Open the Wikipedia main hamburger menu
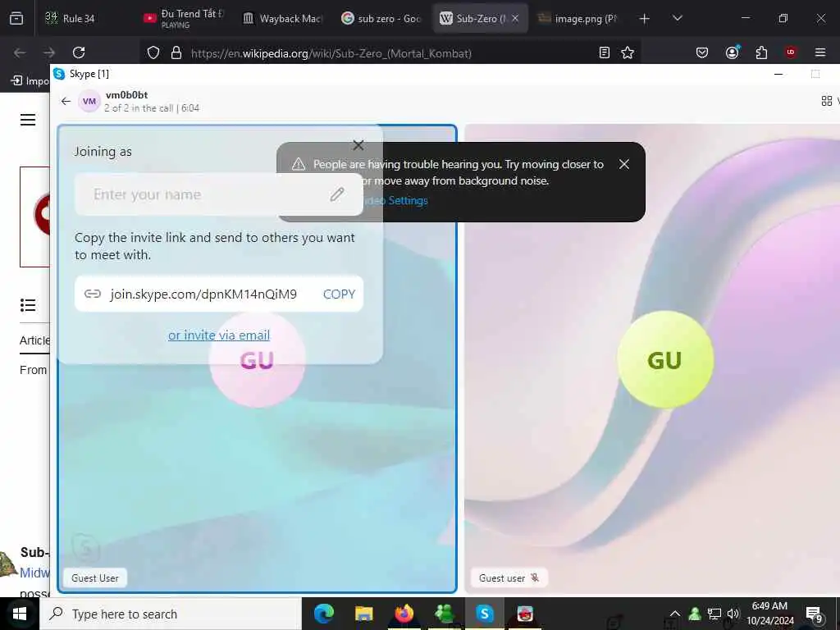The width and height of the screenshot is (840, 630). pos(28,120)
